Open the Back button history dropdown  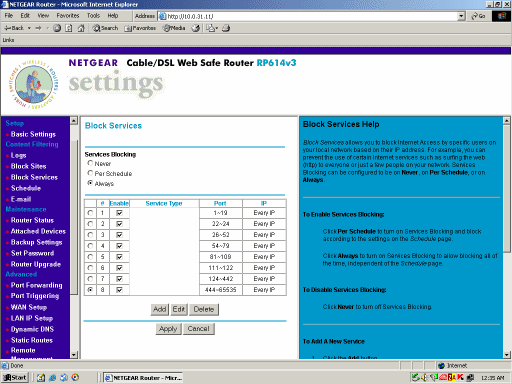[x=29, y=28]
